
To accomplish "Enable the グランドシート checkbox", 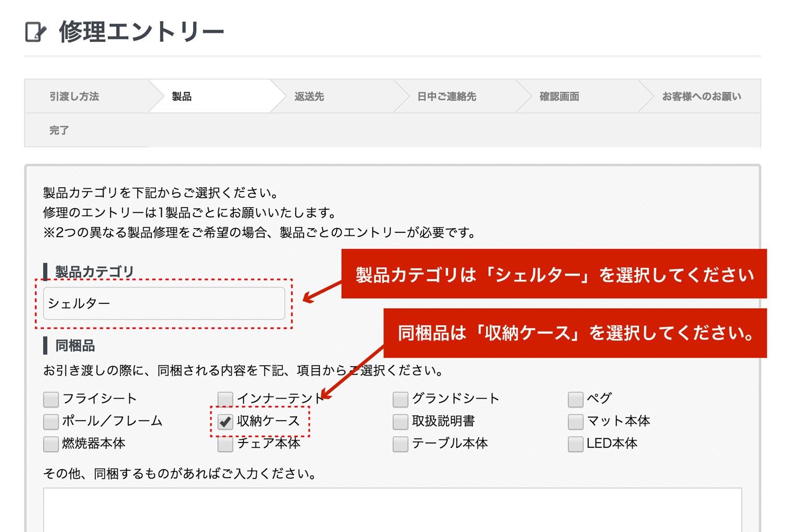I will 400,400.
